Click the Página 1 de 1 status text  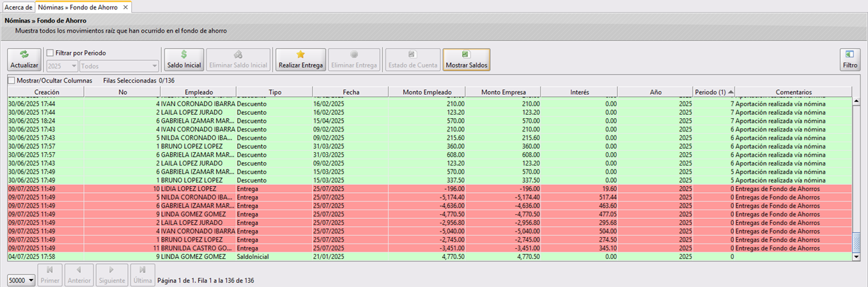click(x=205, y=281)
